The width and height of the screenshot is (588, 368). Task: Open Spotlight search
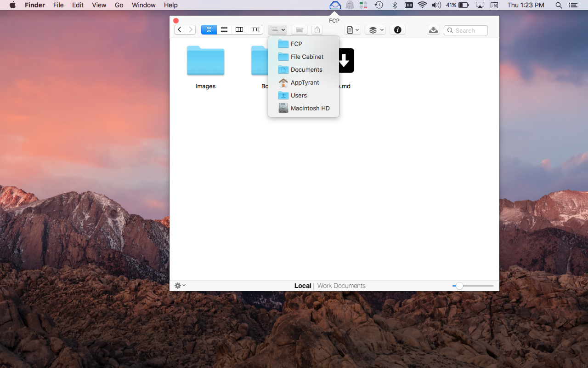pyautogui.click(x=559, y=5)
